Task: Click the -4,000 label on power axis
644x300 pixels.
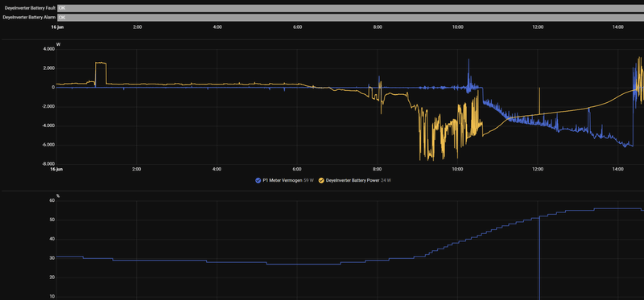Action: 47,126
